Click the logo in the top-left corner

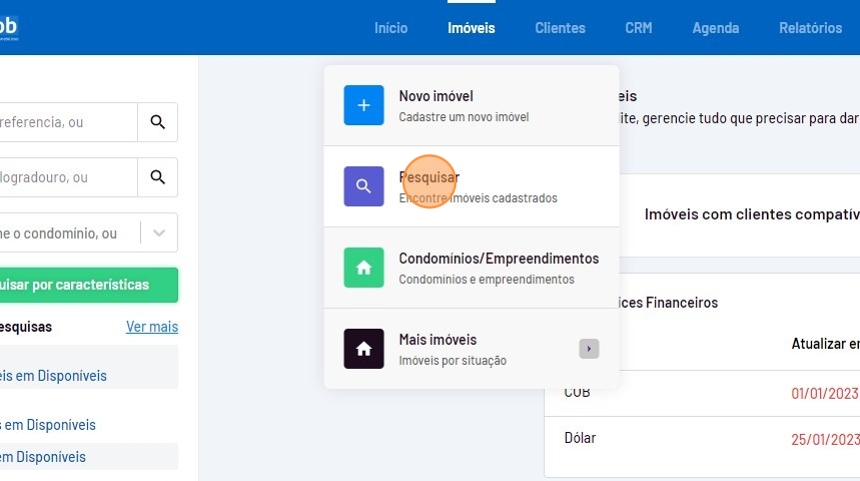point(9,27)
